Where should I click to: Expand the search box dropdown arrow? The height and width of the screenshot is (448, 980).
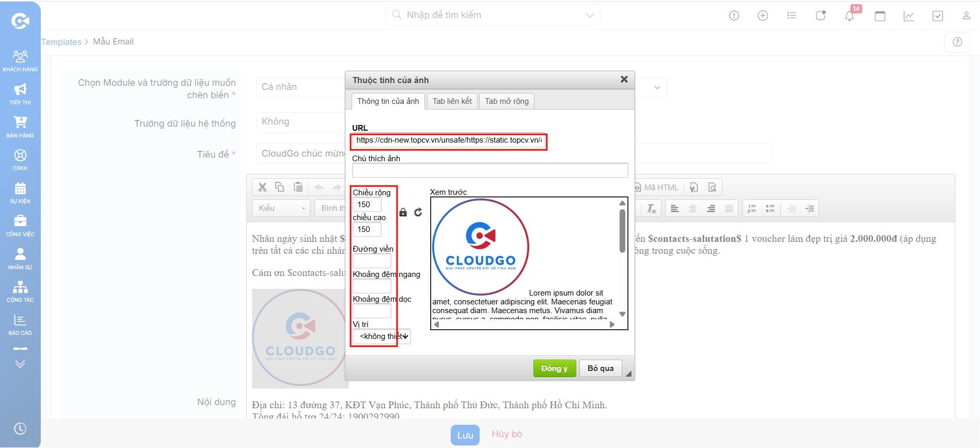pyautogui.click(x=590, y=16)
